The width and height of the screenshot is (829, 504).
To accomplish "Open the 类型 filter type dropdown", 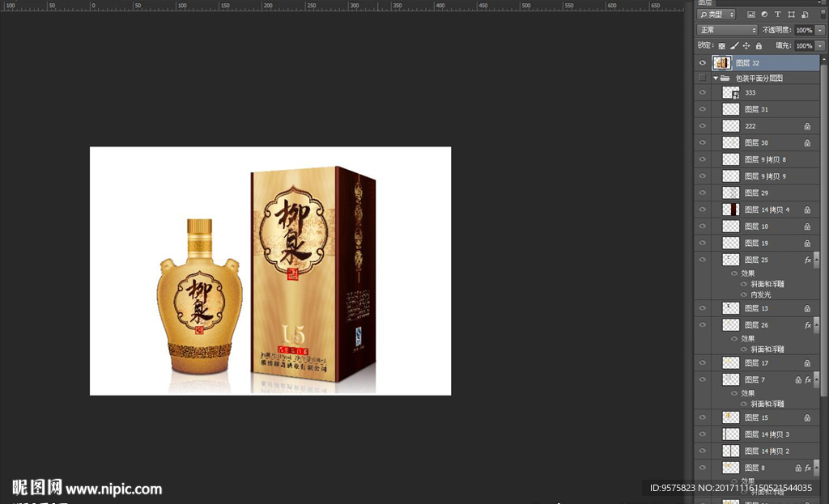I will click(716, 15).
